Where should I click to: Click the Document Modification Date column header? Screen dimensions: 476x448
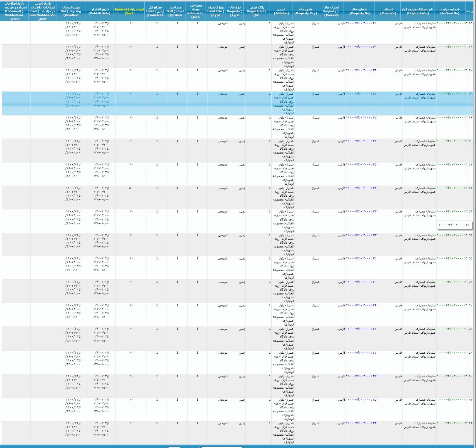[x=15, y=11]
